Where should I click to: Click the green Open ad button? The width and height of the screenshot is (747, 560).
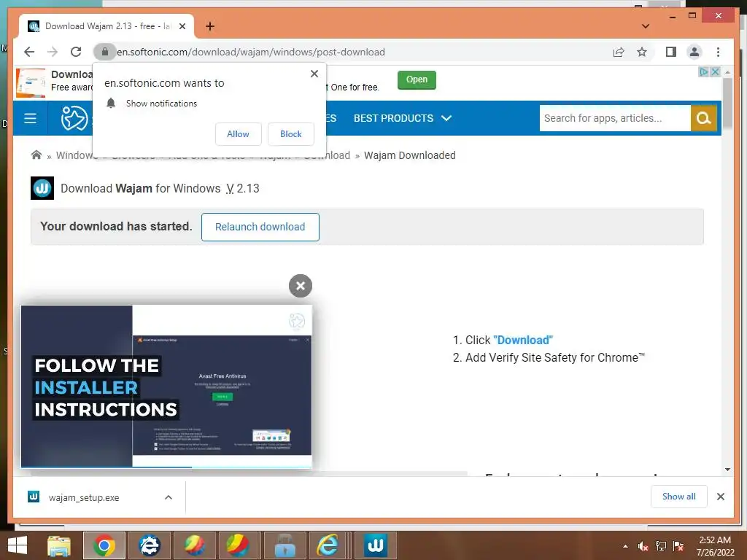click(417, 79)
